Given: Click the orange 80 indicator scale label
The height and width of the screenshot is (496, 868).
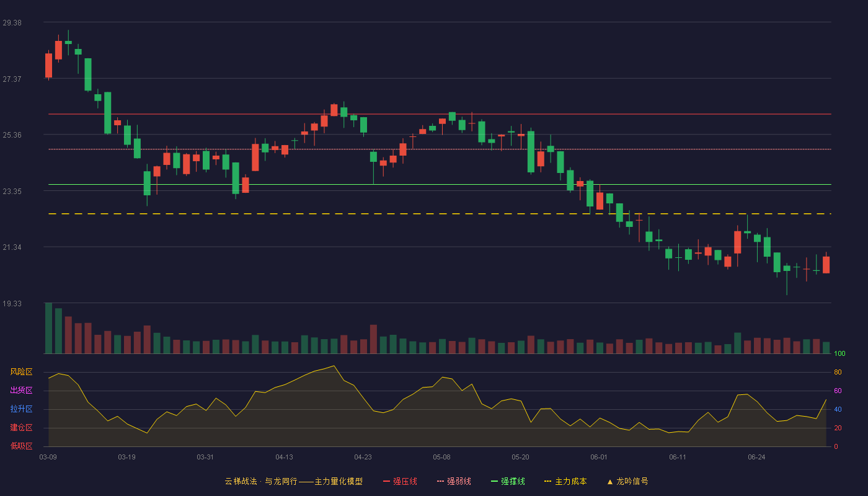Looking at the screenshot, I should point(838,372).
